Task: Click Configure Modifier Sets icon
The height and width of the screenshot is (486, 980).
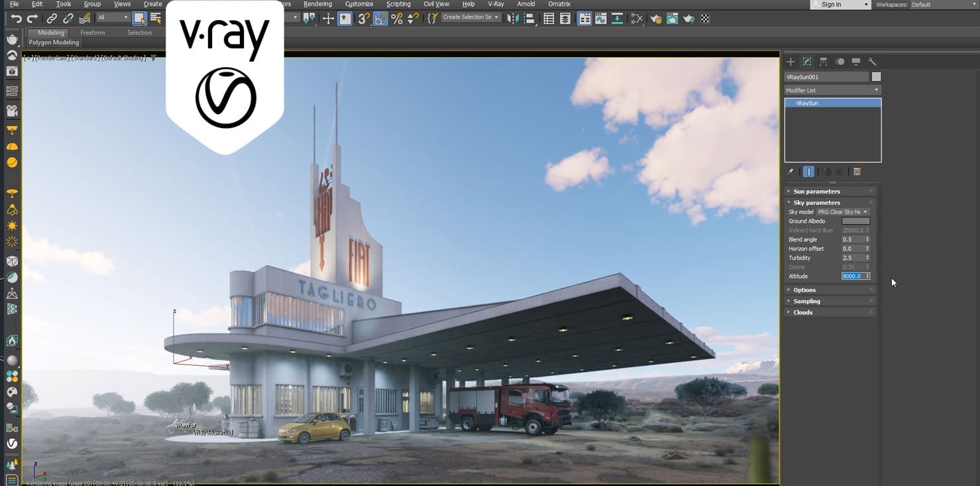Action: tap(857, 172)
